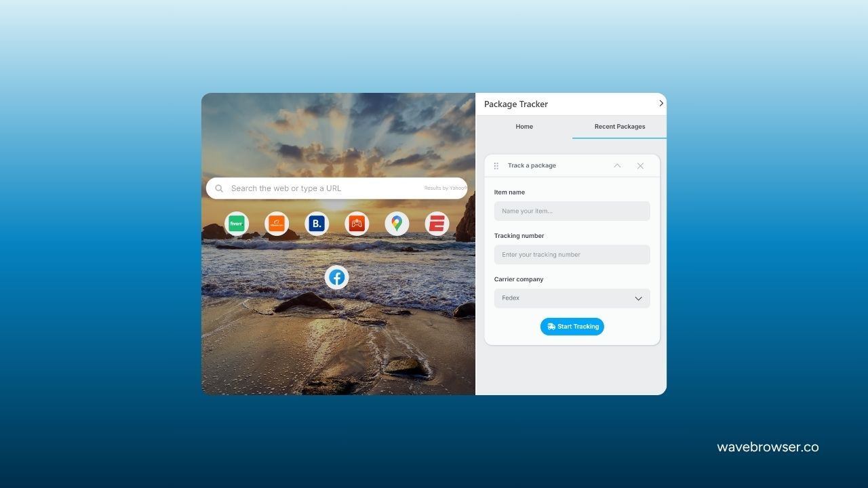Collapse the Package Tracker side panel
This screenshot has height=488, width=868.
point(661,104)
